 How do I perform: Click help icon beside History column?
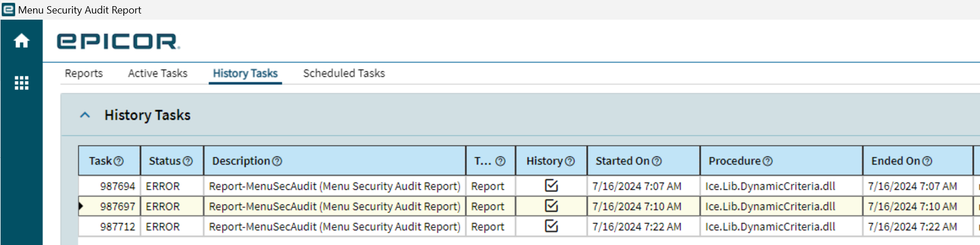[570, 161]
